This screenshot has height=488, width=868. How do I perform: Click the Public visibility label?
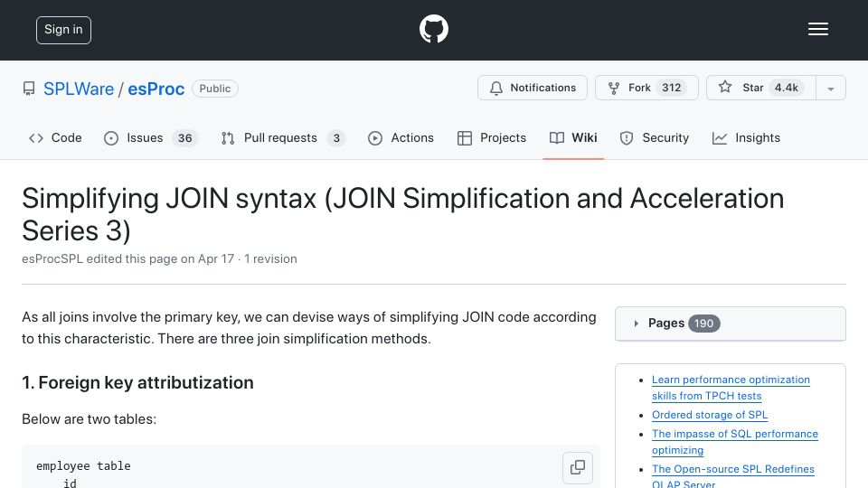(x=215, y=89)
